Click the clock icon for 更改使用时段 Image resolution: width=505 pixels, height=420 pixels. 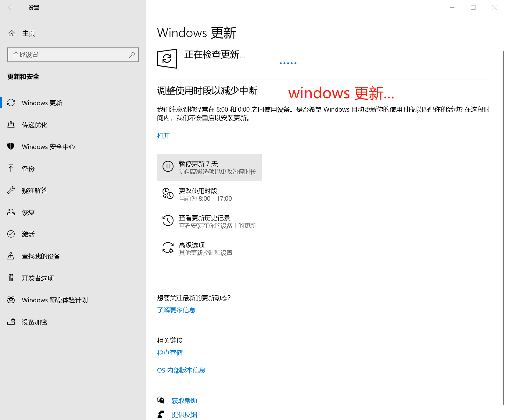(168, 194)
